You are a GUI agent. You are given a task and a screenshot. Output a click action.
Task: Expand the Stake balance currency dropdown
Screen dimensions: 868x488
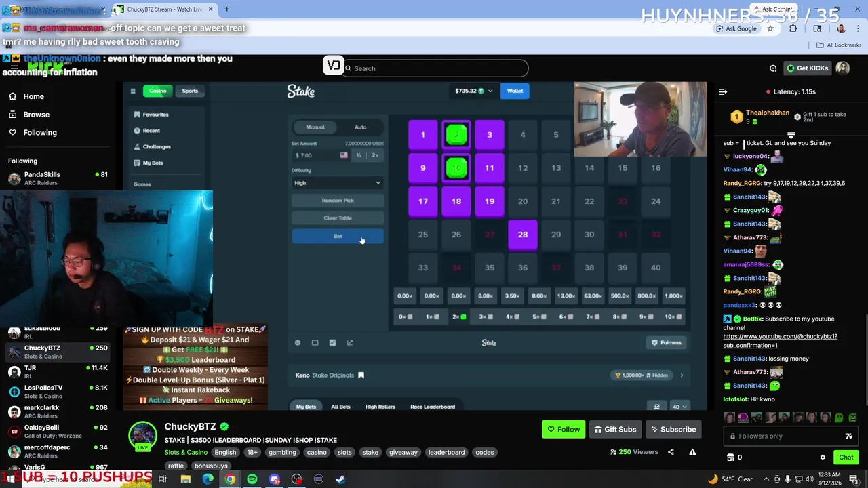point(490,91)
